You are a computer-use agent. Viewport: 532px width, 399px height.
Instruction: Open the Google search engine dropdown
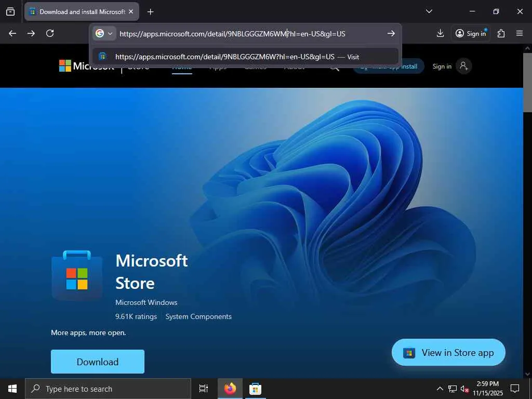104,34
